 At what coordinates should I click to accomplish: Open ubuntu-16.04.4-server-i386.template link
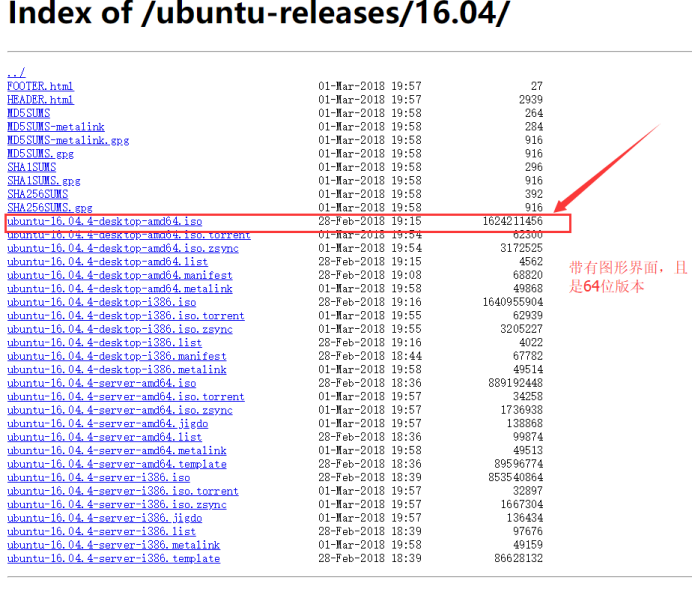tap(114, 558)
